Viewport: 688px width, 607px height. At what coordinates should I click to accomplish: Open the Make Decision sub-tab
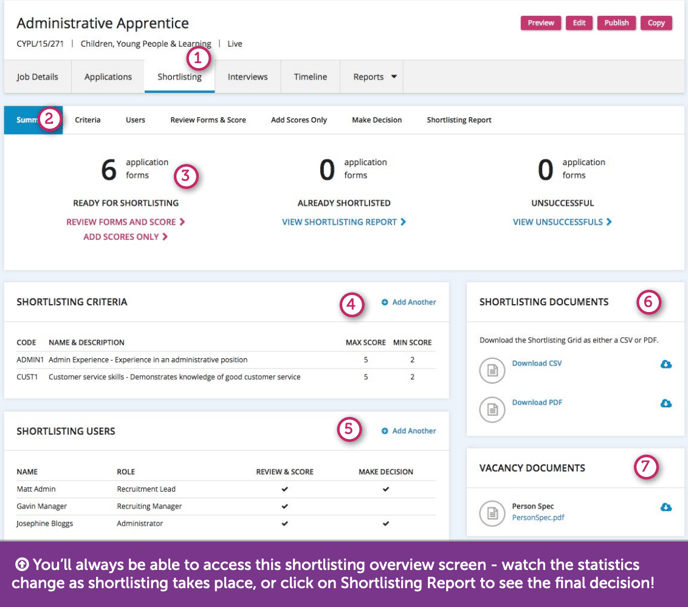376,120
